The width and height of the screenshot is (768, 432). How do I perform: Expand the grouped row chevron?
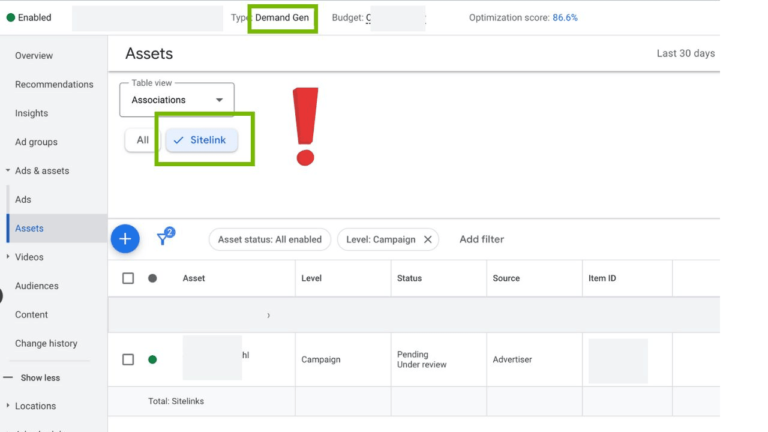[268, 315]
